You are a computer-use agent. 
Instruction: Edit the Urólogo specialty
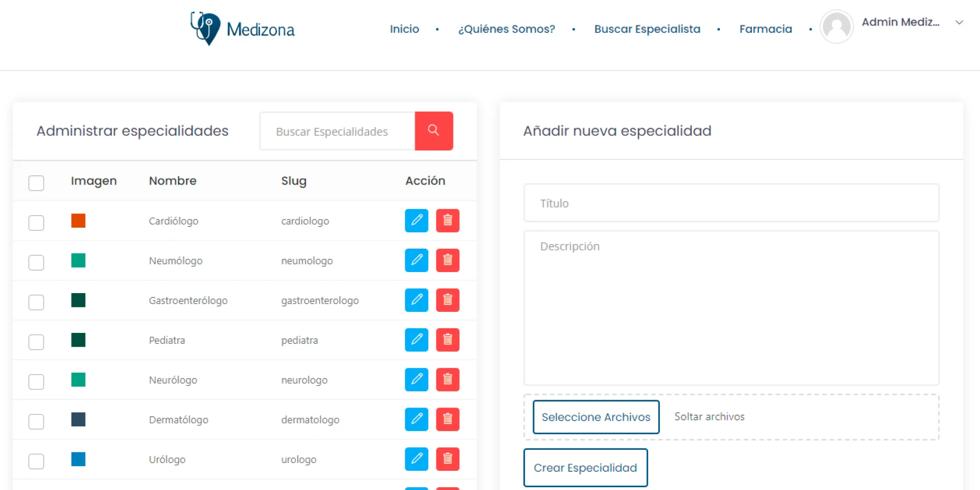(x=416, y=459)
